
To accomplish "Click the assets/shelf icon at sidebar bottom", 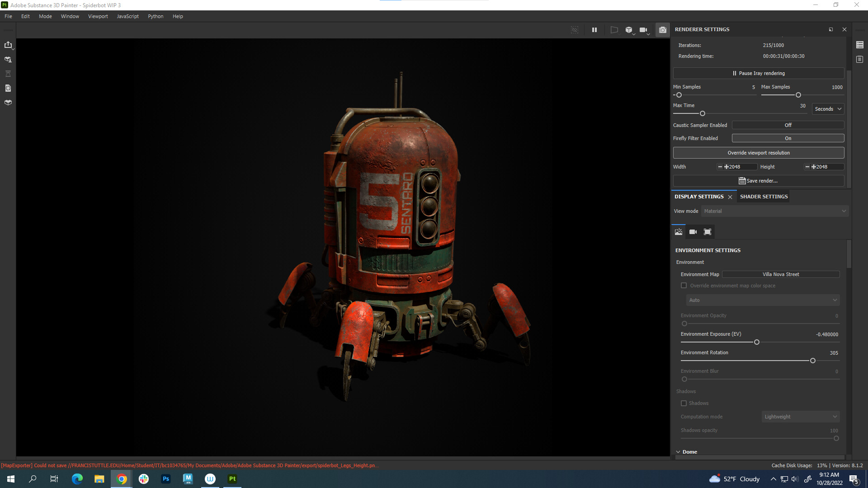I will pyautogui.click(x=8, y=102).
